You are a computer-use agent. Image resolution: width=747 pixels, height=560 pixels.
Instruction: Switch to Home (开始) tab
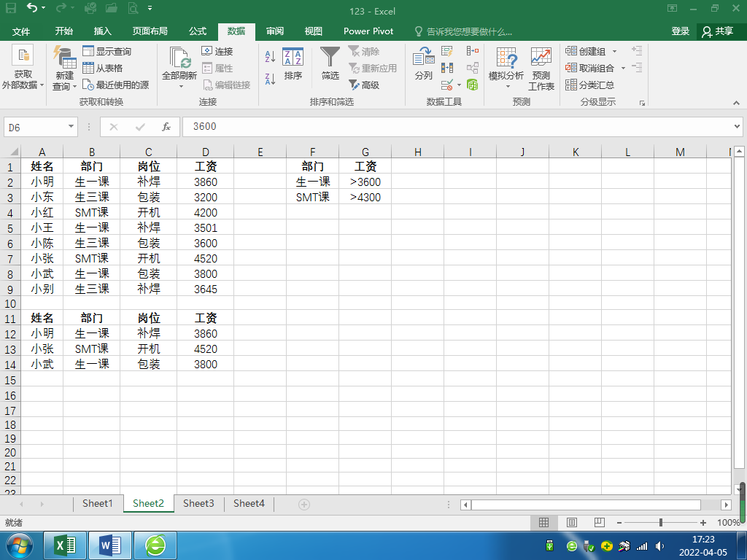point(64,31)
